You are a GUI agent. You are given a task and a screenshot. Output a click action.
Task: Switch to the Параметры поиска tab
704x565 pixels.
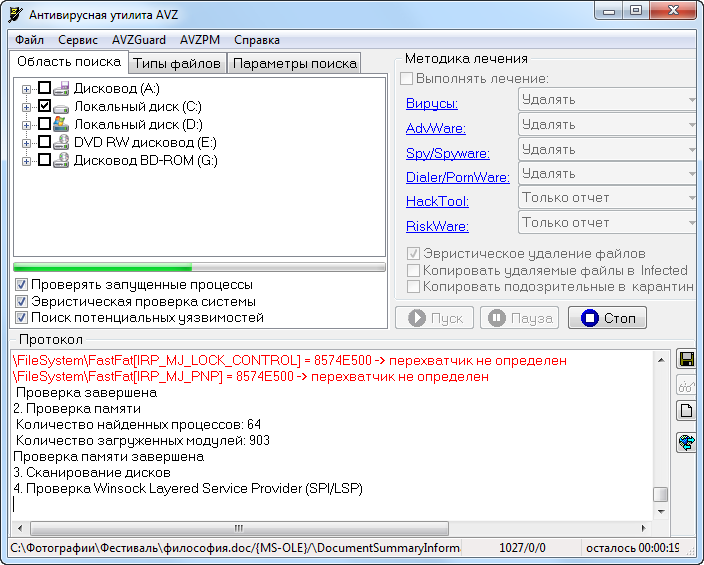(x=295, y=64)
